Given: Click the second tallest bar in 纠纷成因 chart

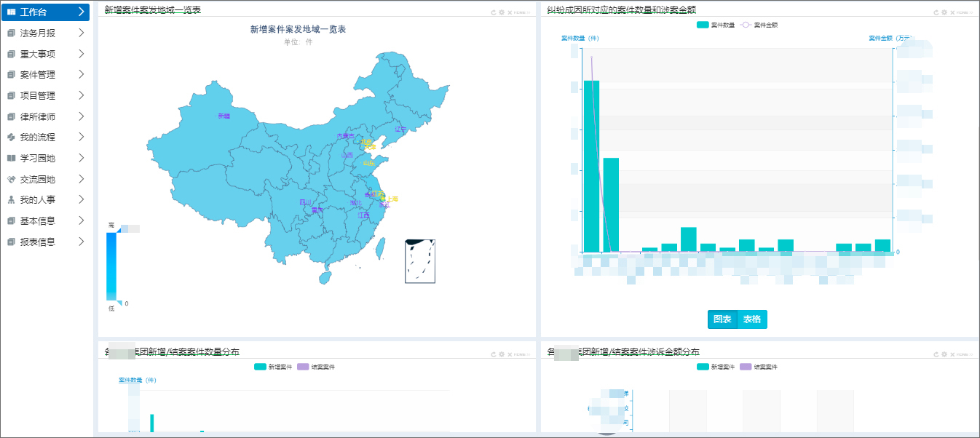Looking at the screenshot, I should click(611, 204).
